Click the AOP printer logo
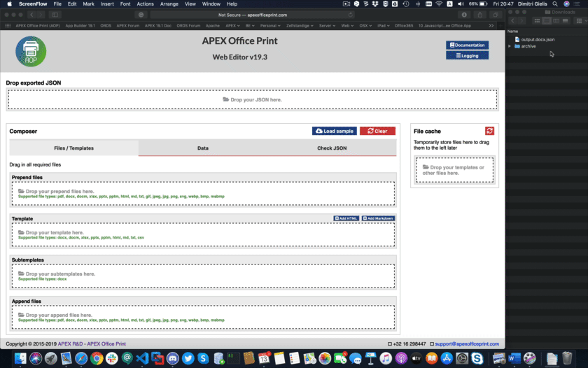588x368 pixels. tap(31, 51)
